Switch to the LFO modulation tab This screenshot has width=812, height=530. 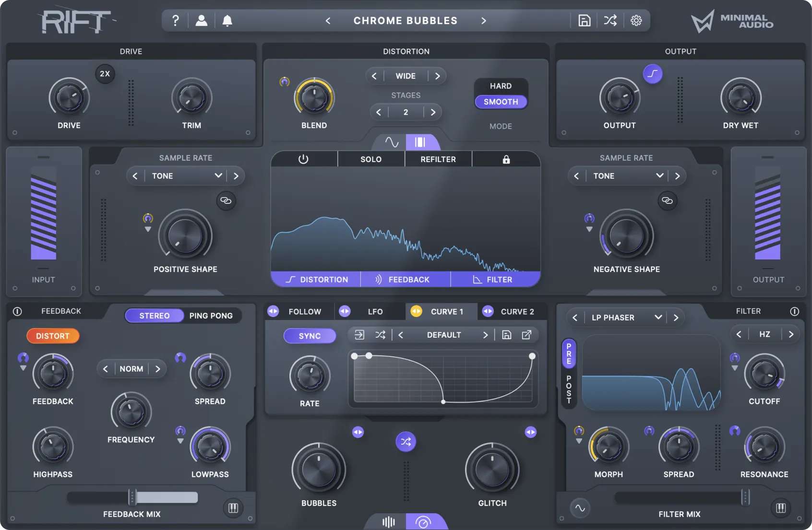point(375,312)
